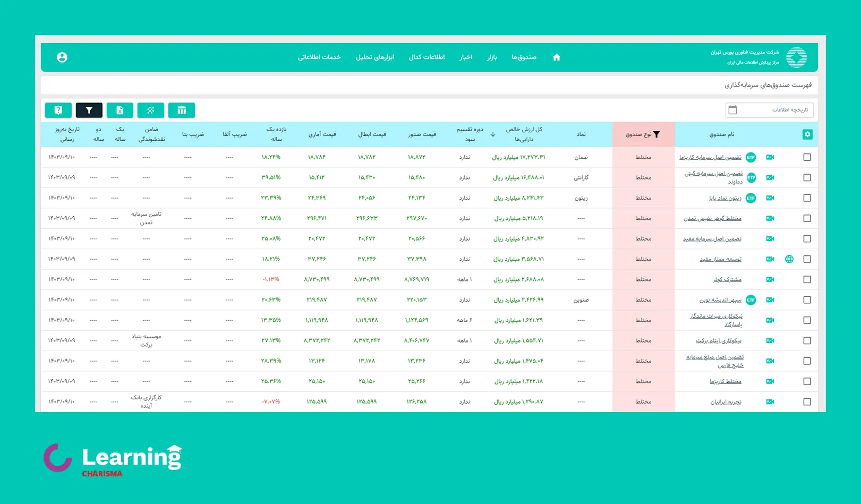Export the table with Excel icon button

(x=120, y=110)
